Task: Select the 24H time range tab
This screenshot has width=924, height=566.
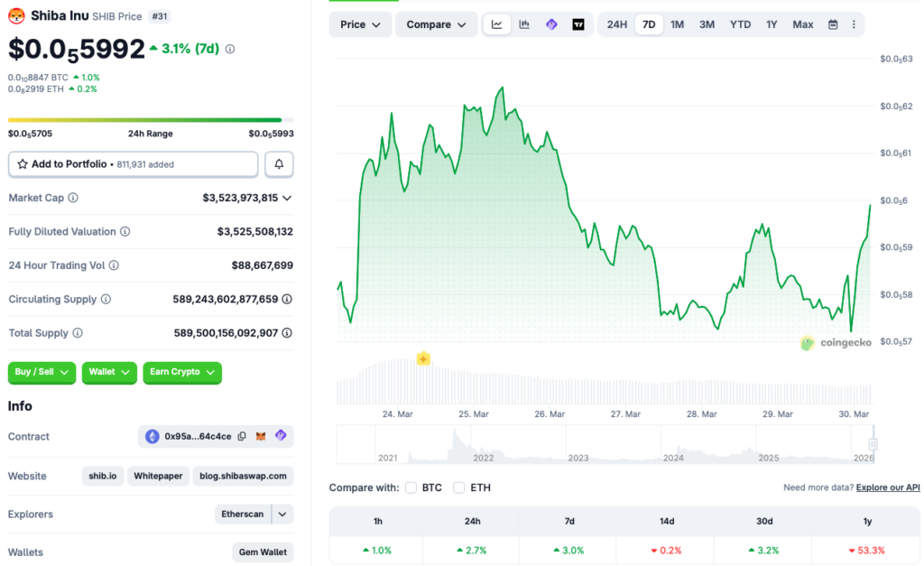Action: [x=616, y=24]
